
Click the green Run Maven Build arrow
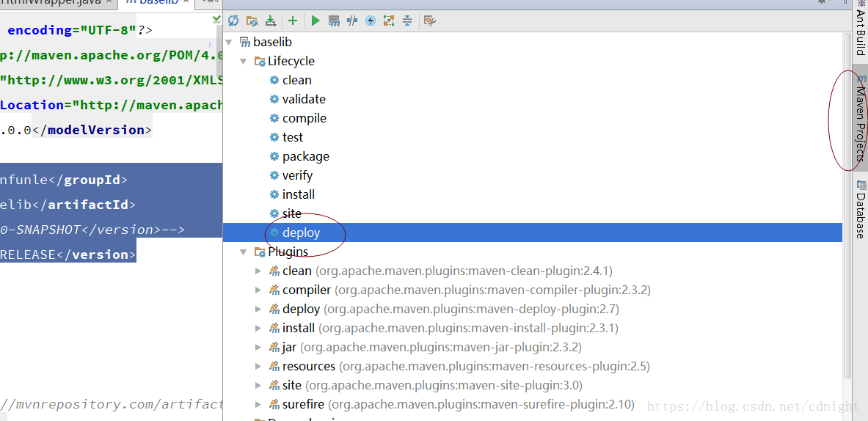316,21
